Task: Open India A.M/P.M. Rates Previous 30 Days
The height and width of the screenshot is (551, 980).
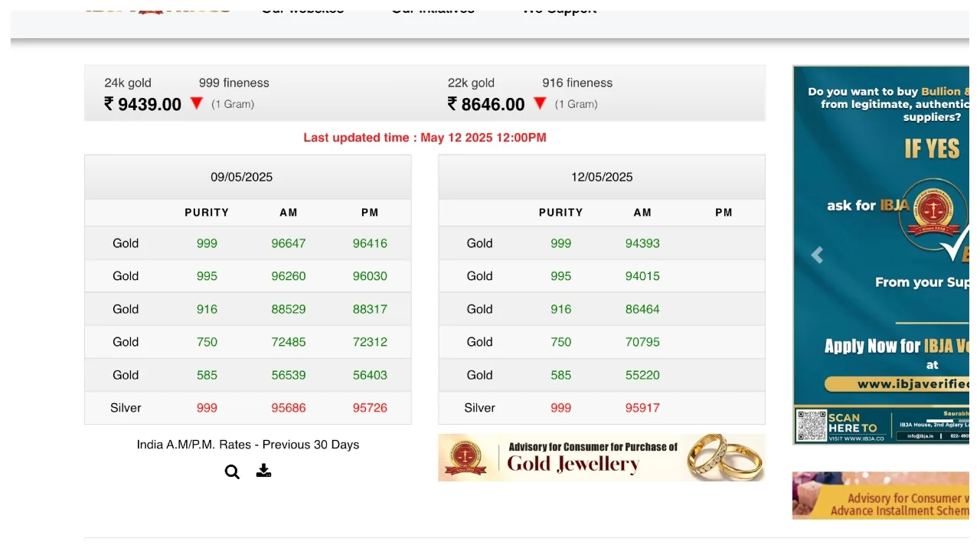Action: [247, 445]
